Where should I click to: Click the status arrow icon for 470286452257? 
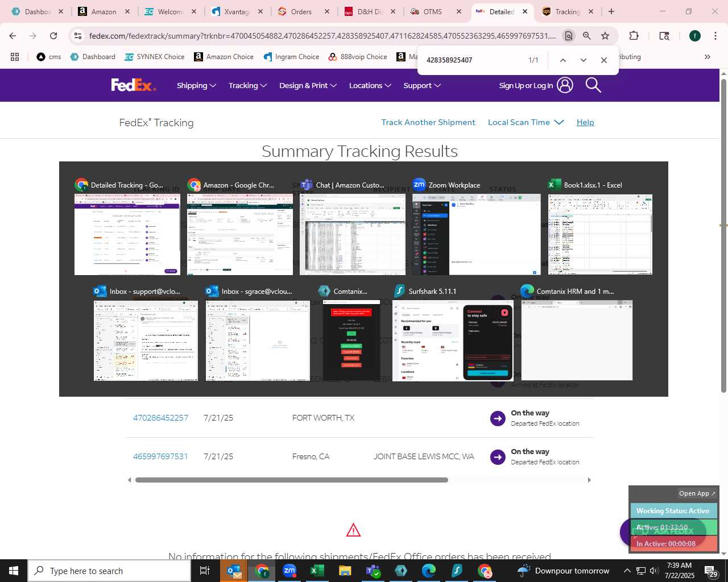click(x=498, y=418)
